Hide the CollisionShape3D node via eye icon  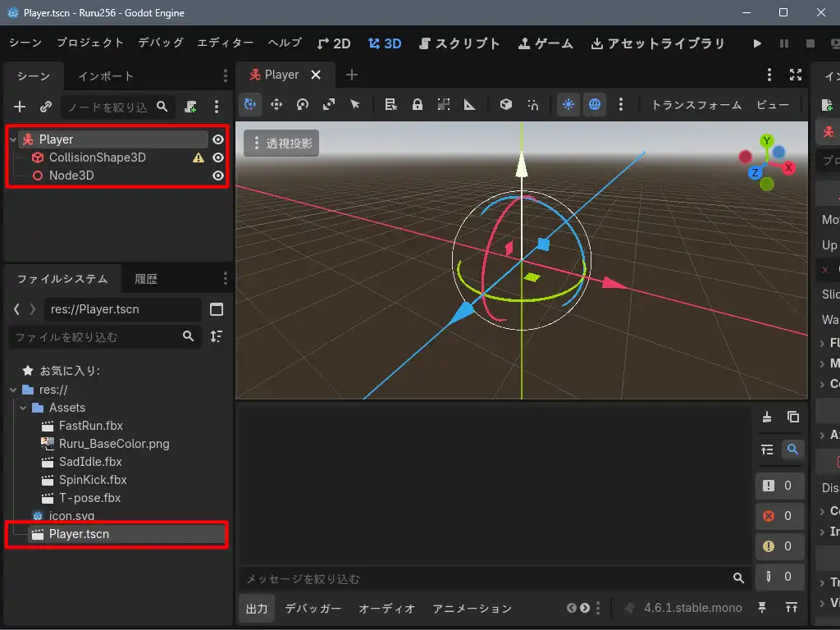(x=218, y=157)
